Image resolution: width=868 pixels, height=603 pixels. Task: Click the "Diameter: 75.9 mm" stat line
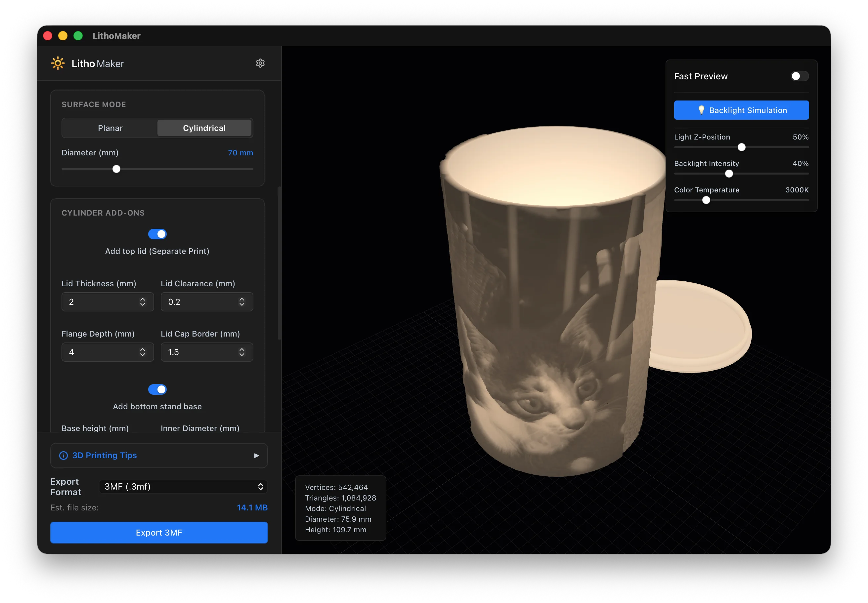pyautogui.click(x=338, y=519)
